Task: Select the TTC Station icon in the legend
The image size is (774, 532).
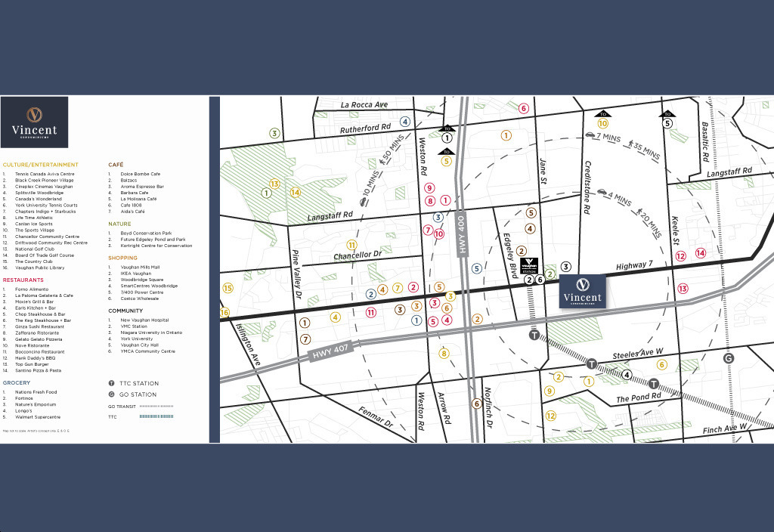Action: [x=111, y=383]
